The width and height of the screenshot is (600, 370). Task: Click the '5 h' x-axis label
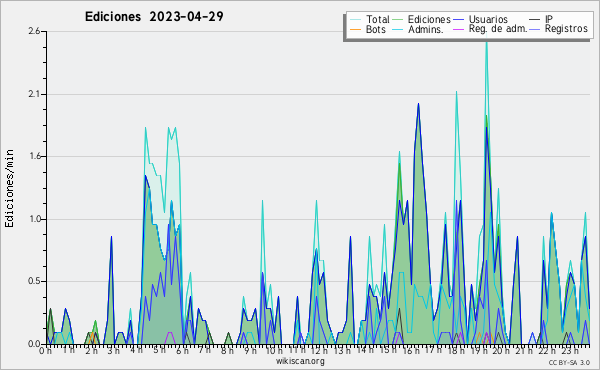coord(159,350)
